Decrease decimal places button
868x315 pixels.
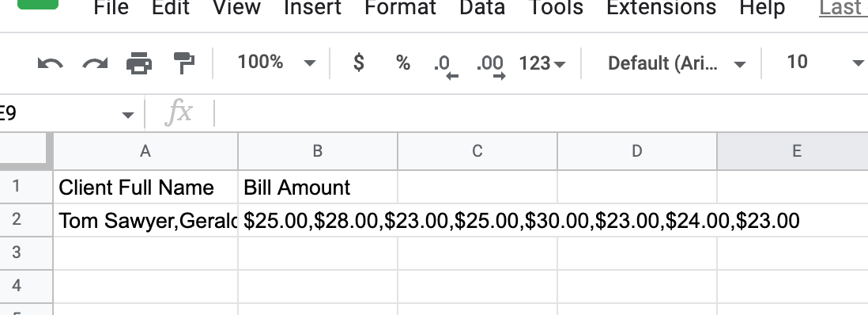pyautogui.click(x=446, y=66)
